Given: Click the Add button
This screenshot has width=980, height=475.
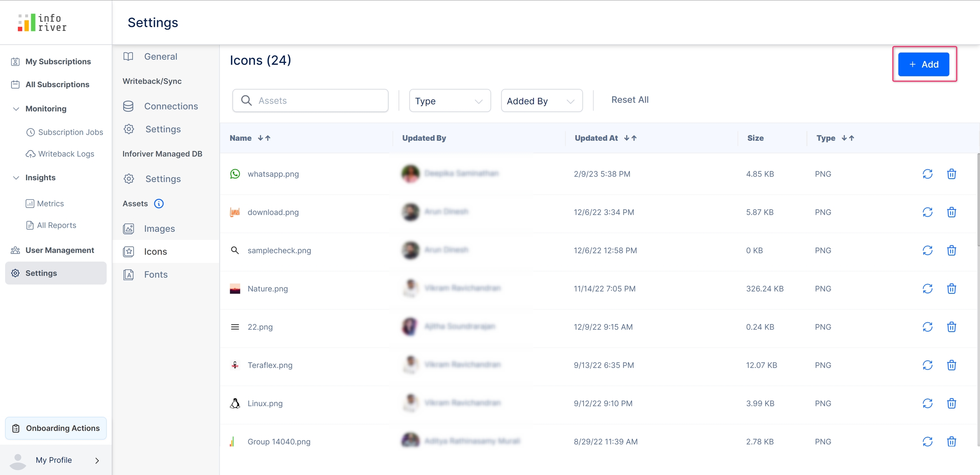Looking at the screenshot, I should coord(923,64).
